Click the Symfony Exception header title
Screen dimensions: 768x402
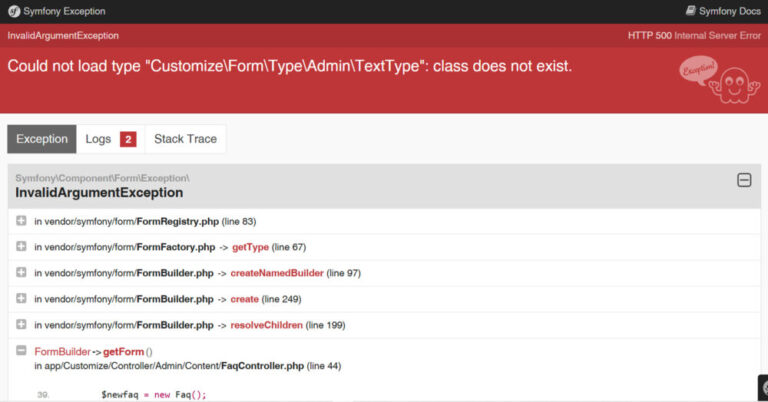(64, 11)
